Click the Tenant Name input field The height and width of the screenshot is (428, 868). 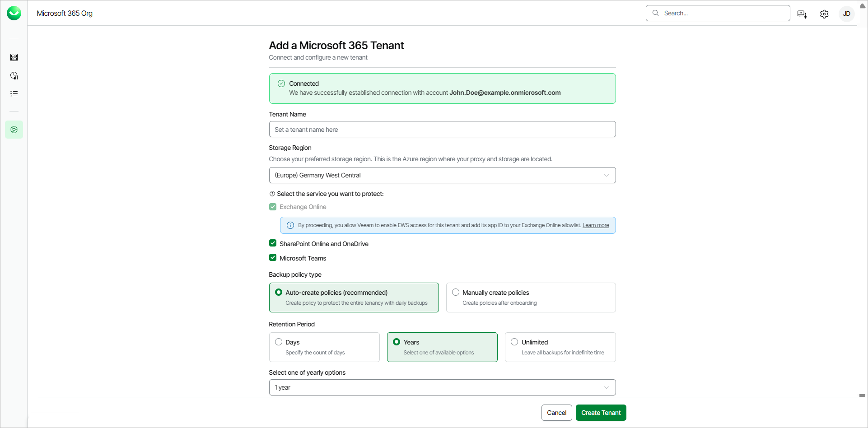[442, 129]
